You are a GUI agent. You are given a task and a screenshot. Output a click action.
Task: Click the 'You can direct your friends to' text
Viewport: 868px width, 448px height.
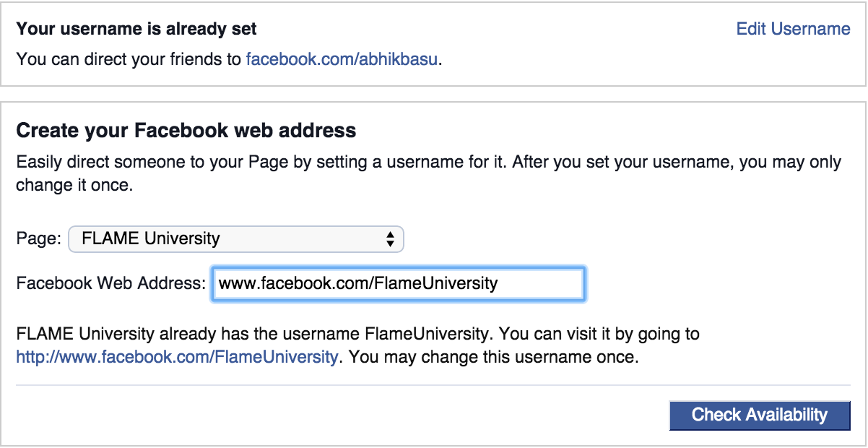pos(129,59)
